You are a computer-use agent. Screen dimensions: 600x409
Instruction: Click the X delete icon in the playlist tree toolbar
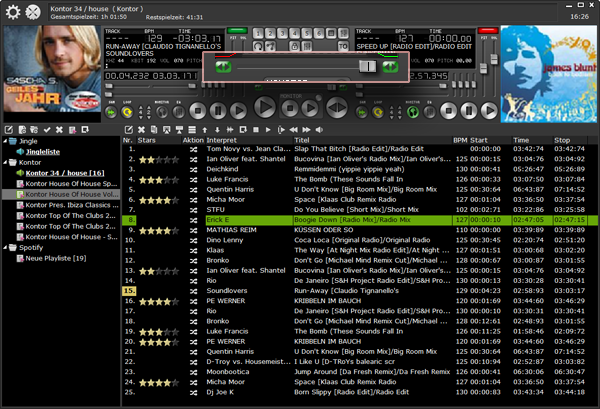(x=59, y=130)
